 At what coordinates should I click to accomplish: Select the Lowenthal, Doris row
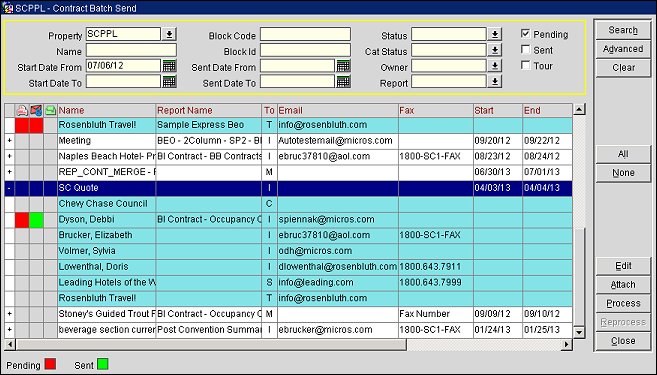pyautogui.click(x=288, y=267)
